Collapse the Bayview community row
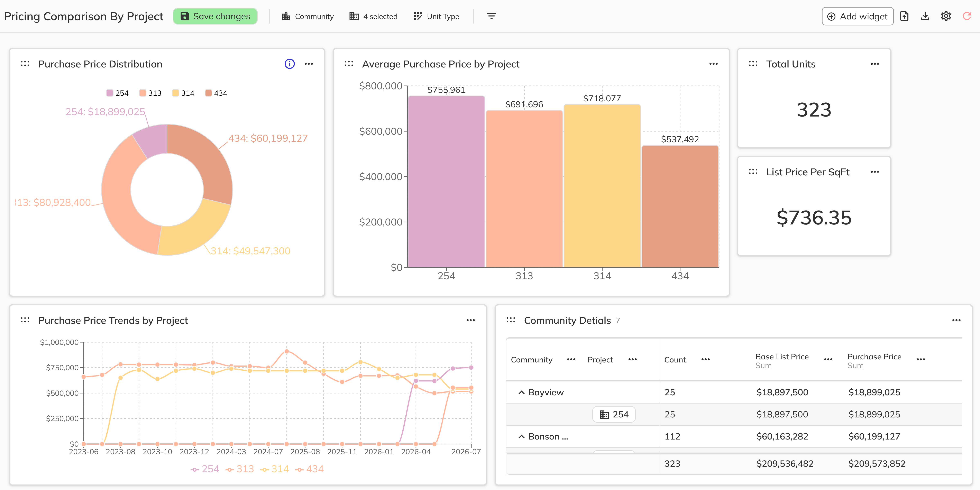Image resolution: width=980 pixels, height=490 pixels. 521,393
